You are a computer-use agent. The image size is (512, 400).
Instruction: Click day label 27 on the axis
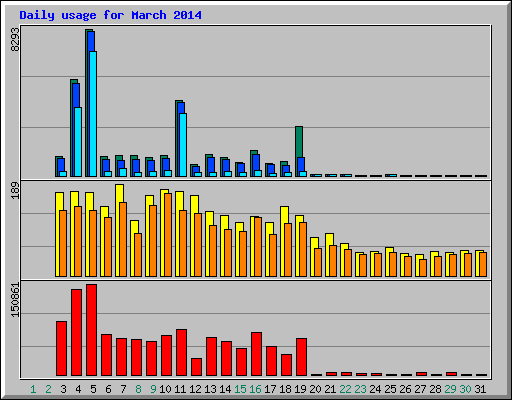tap(420, 389)
